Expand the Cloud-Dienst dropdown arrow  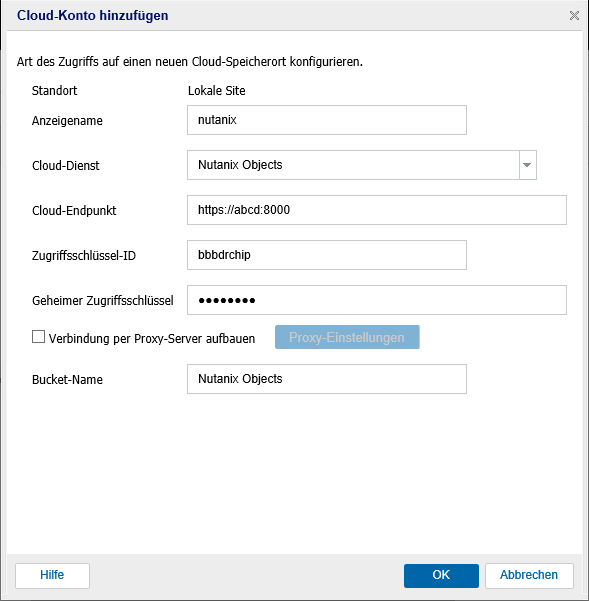pos(528,165)
